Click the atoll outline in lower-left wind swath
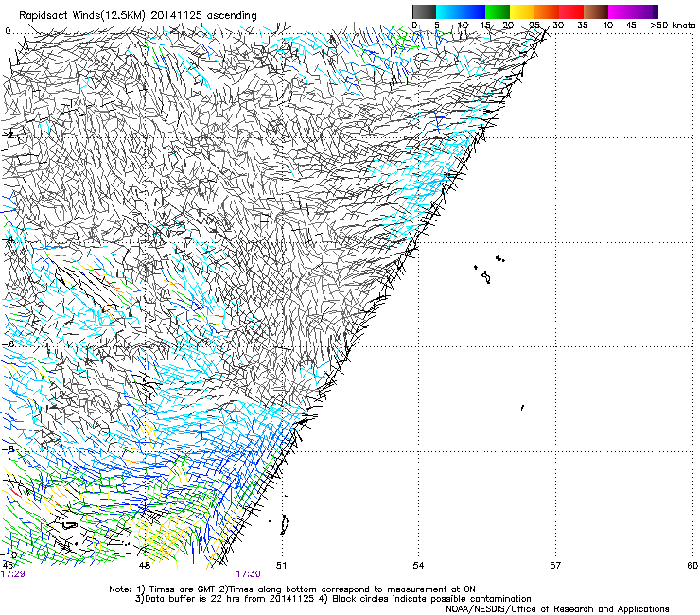The width and height of the screenshot is (700, 615). click(x=69, y=525)
